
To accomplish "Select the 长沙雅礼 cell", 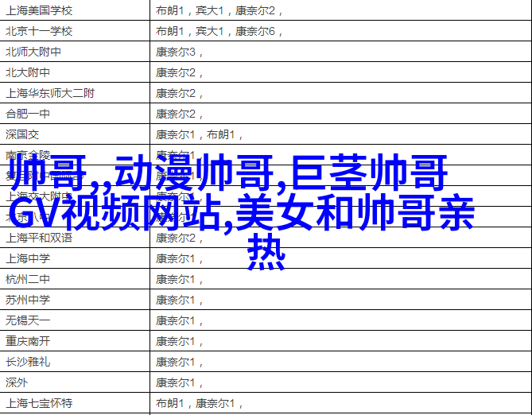I will pos(75,362).
